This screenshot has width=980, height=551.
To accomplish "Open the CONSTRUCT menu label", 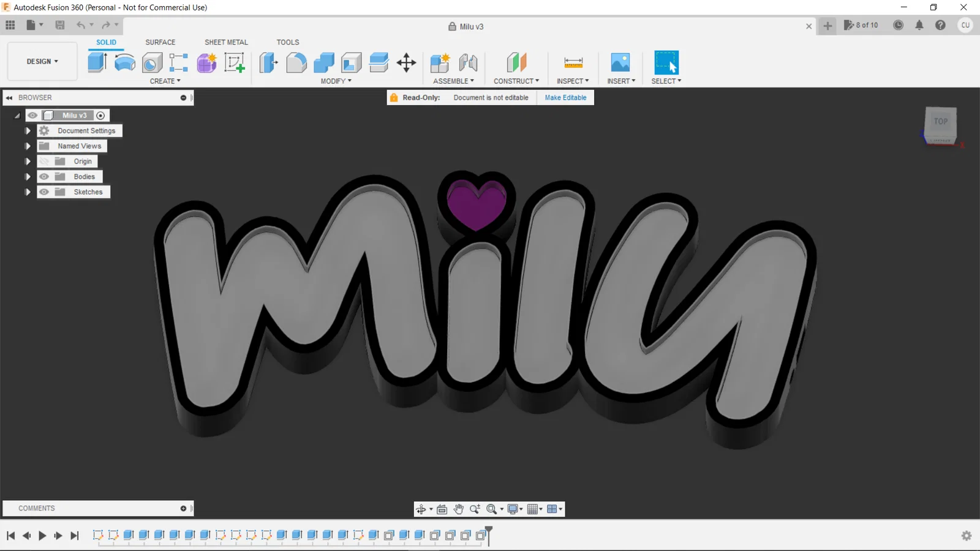I will pos(516,81).
